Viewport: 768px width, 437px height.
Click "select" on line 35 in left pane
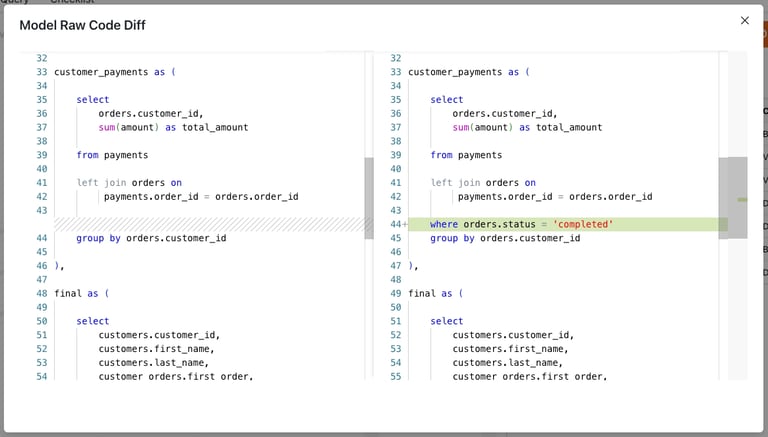pyautogui.click(x=93, y=99)
